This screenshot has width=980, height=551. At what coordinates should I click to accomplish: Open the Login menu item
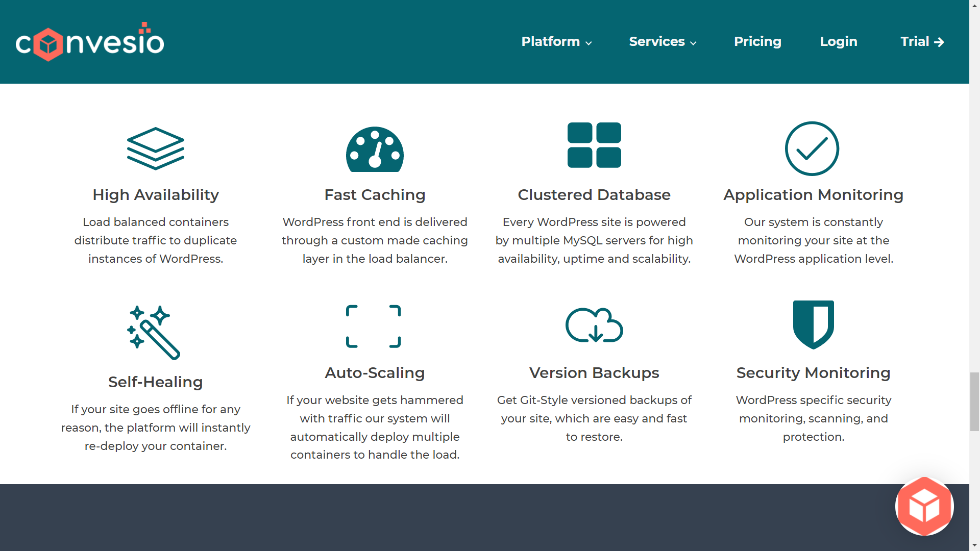tap(839, 42)
